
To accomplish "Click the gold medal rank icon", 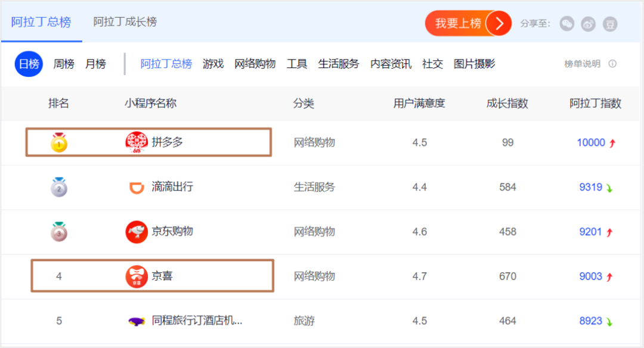I will (x=58, y=142).
